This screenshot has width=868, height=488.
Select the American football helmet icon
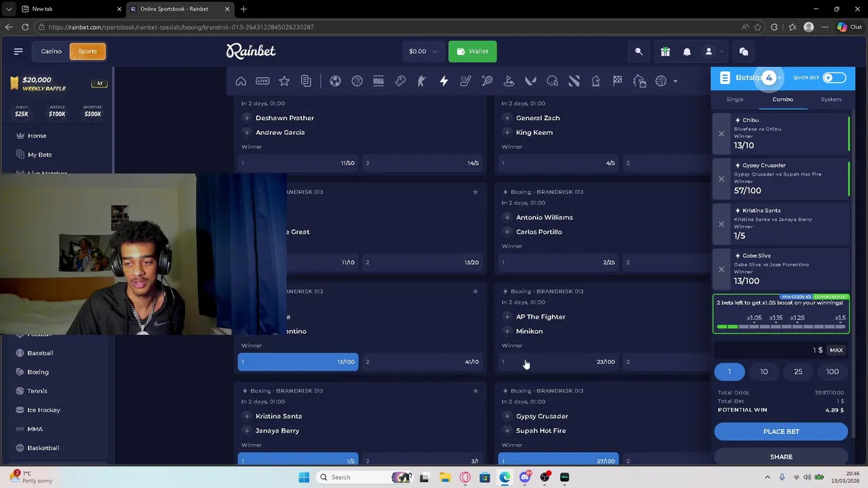(x=552, y=81)
